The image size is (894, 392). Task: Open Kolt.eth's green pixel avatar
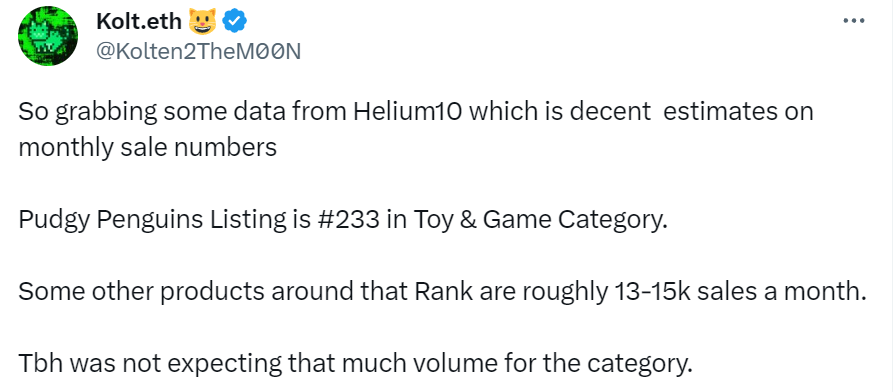[48, 36]
